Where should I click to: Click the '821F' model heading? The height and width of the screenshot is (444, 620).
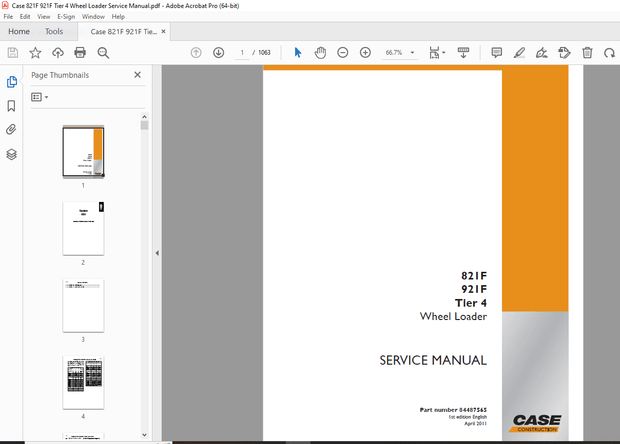click(474, 276)
